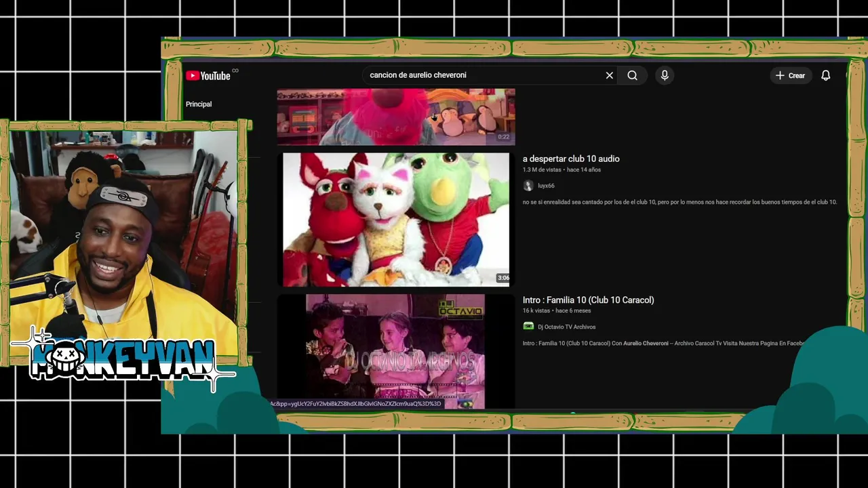Click the '1.3 M de vistas • hace 14 años' text
The image size is (868, 488).
coord(561,169)
